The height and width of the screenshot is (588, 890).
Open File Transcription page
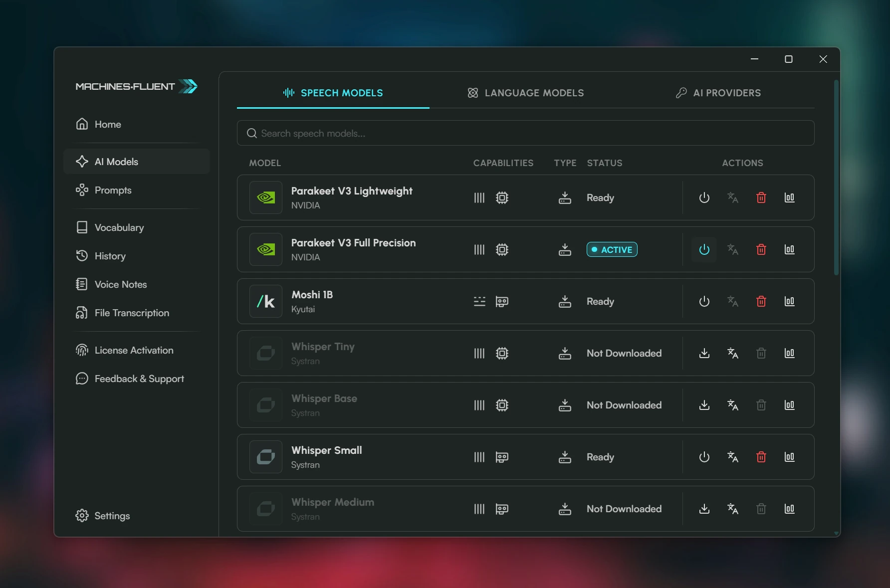(136, 313)
